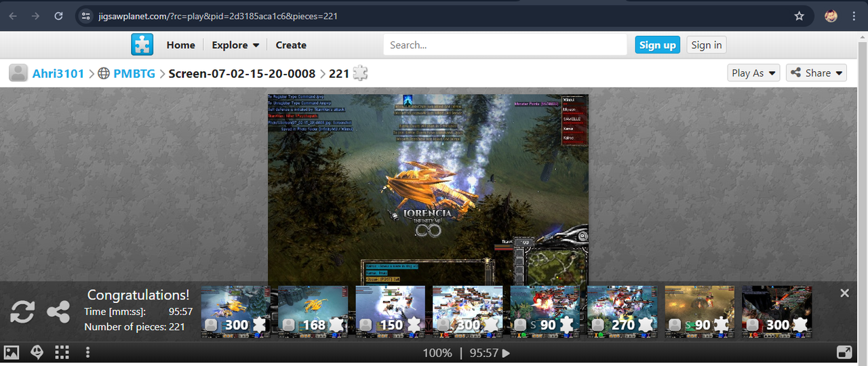The image size is (868, 366).
Task: Click the completed puzzle image
Action: click(428, 190)
